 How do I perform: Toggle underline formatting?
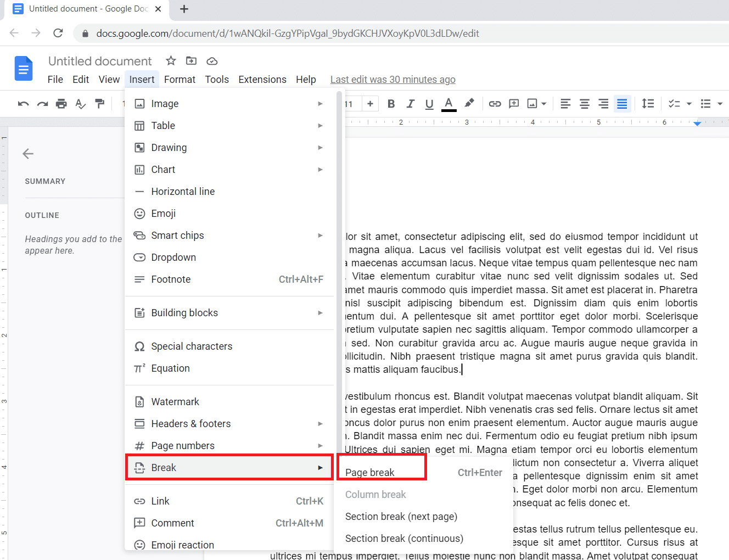point(429,104)
